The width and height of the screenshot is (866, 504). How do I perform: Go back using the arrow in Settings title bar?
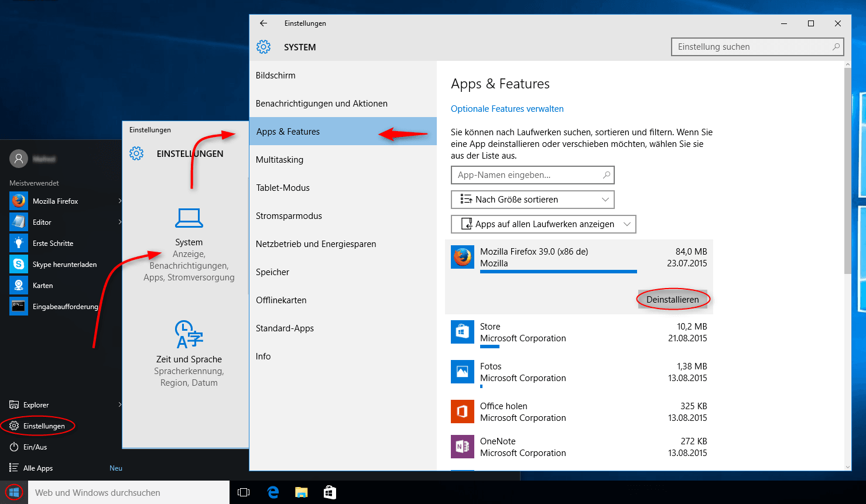point(263,23)
